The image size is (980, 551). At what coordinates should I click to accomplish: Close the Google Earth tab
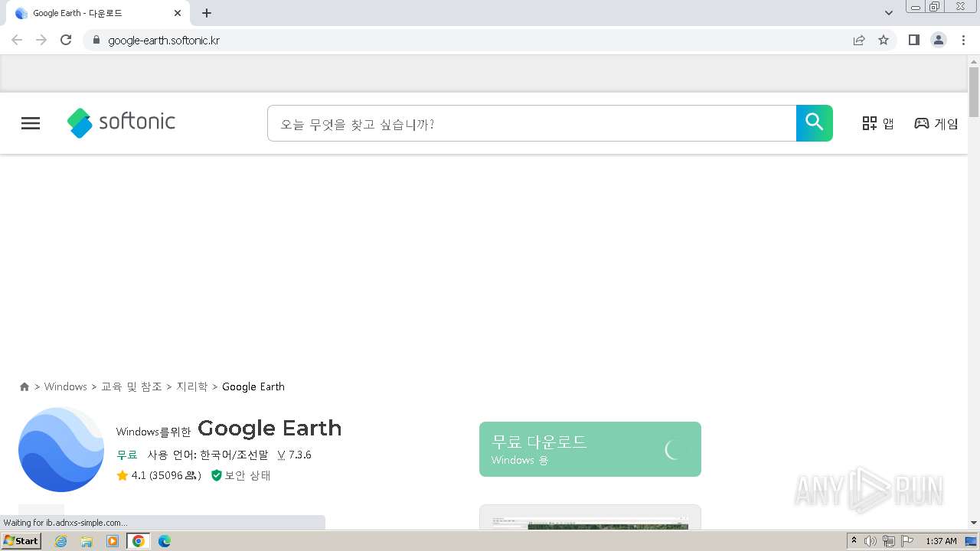point(178,13)
